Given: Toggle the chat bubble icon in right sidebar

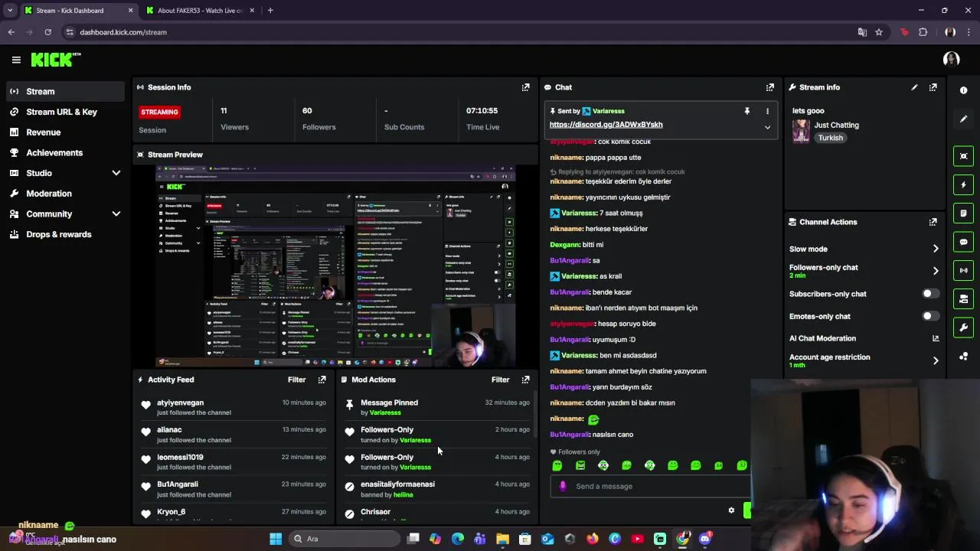Looking at the screenshot, I should click(x=963, y=242).
